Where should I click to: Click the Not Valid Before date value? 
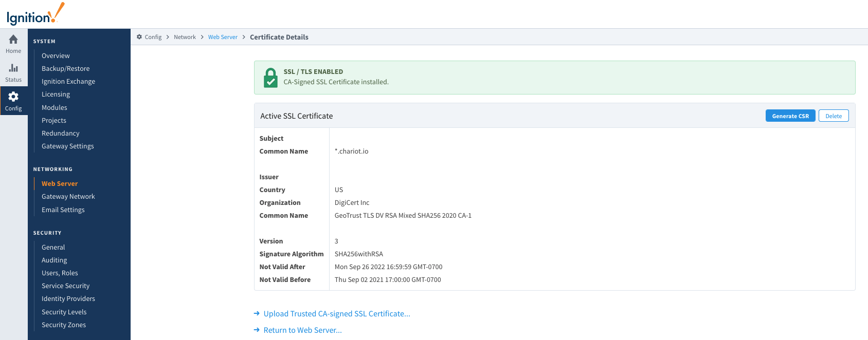388,279
